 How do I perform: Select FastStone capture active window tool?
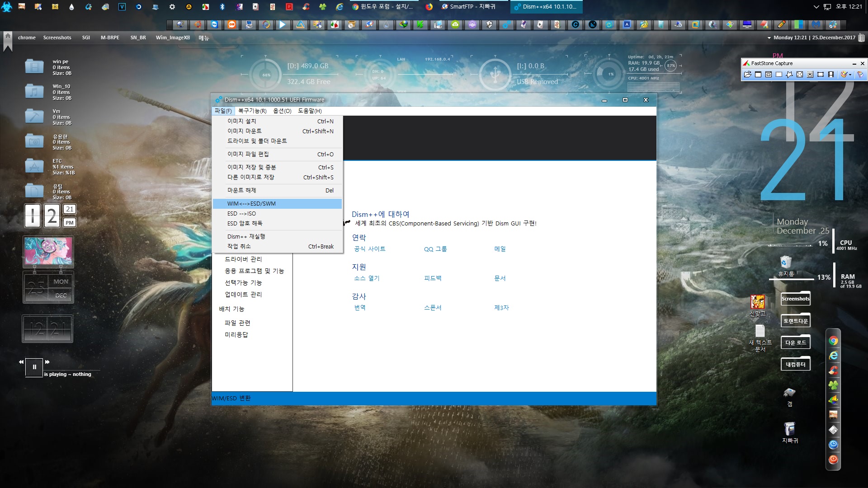(x=758, y=75)
